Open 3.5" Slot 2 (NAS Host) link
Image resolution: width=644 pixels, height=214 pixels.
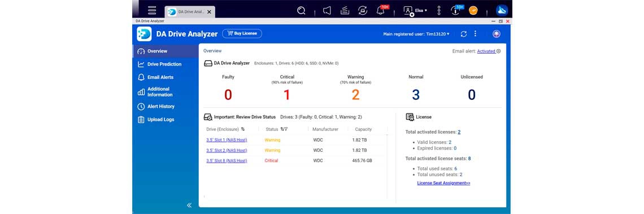[227, 150]
